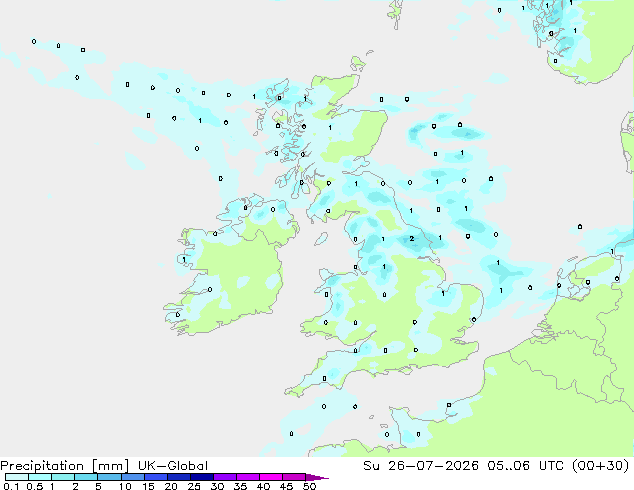Image resolution: width=634 pixels, height=490 pixels.
Task: Pick the 10–15 mm blue legend swatch
Action: pos(132,477)
